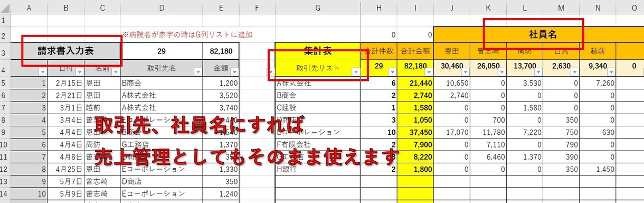Select row 1 header
The width and height of the screenshot is (644, 203).
click(5, 21)
